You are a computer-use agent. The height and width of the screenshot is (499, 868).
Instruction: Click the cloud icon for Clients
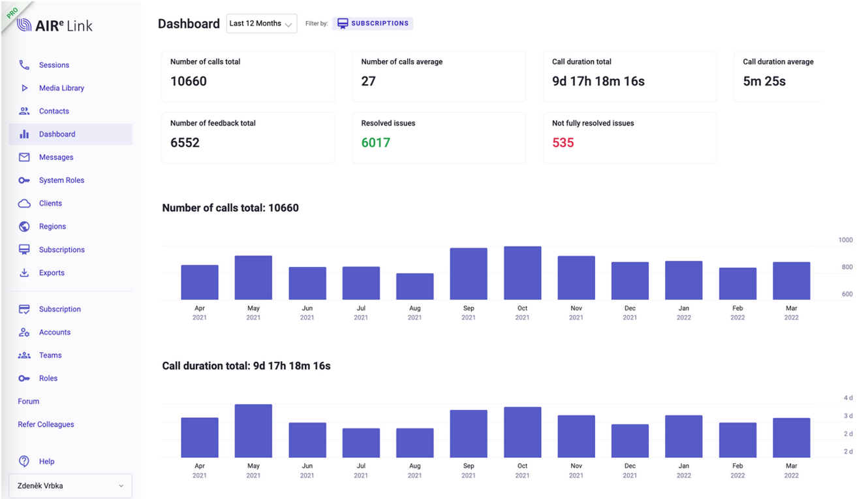coord(24,204)
